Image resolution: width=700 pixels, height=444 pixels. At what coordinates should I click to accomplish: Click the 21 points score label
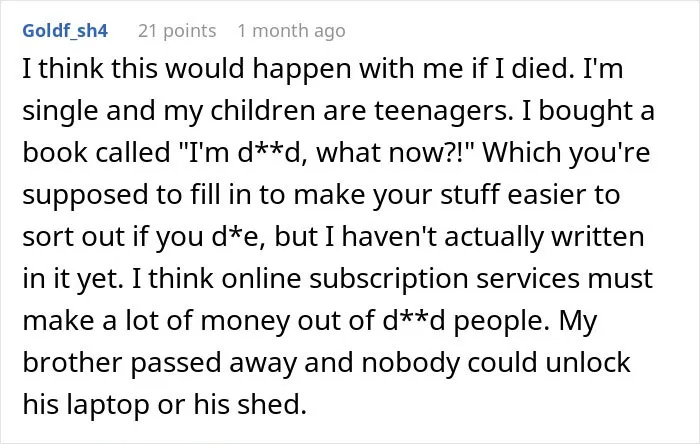point(177,31)
